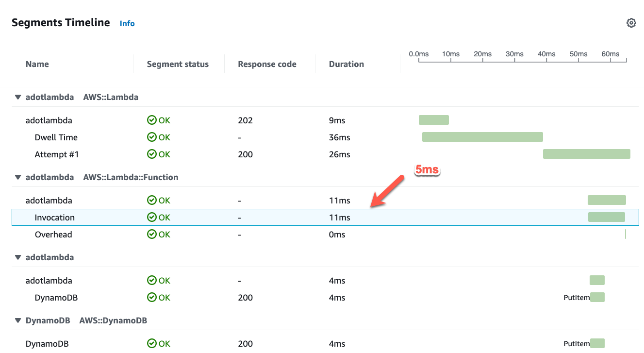Click OK status icon in Dwell Time row
The height and width of the screenshot is (353, 644).
[152, 137]
